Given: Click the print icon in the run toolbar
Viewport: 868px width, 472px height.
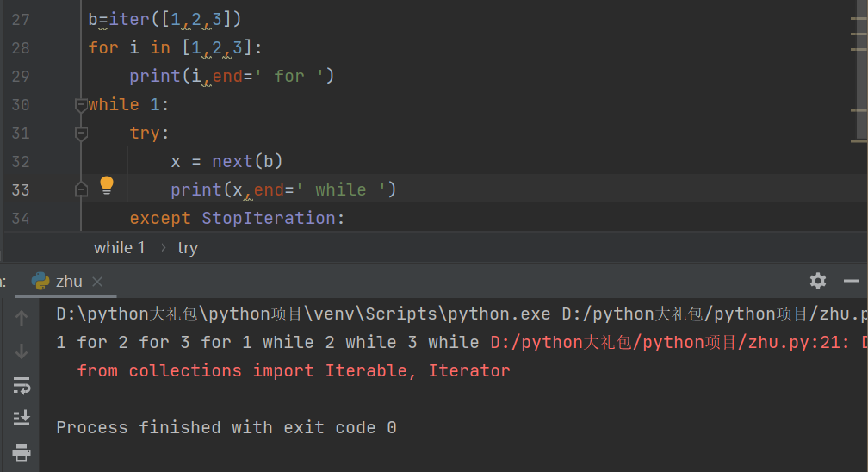Looking at the screenshot, I should point(22,451).
